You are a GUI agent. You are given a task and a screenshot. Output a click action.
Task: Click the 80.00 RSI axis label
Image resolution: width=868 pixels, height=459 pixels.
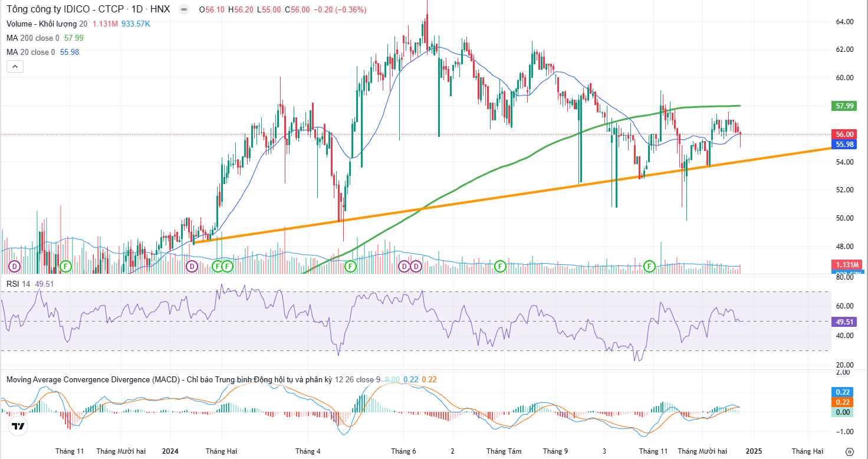845,277
